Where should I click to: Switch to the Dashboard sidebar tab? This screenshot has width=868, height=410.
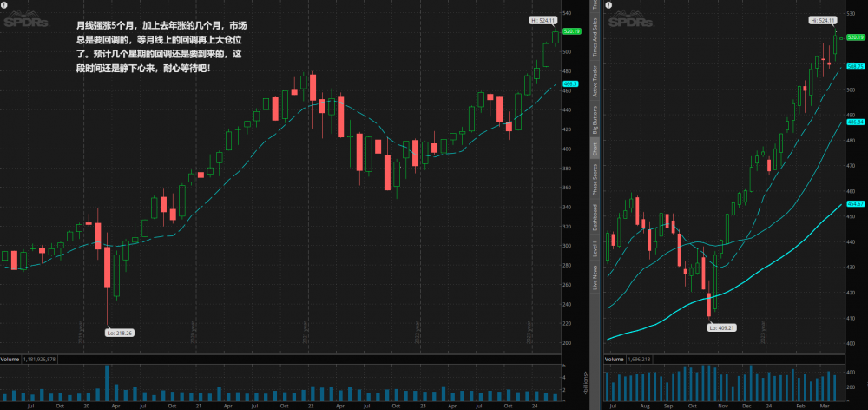pyautogui.click(x=595, y=217)
